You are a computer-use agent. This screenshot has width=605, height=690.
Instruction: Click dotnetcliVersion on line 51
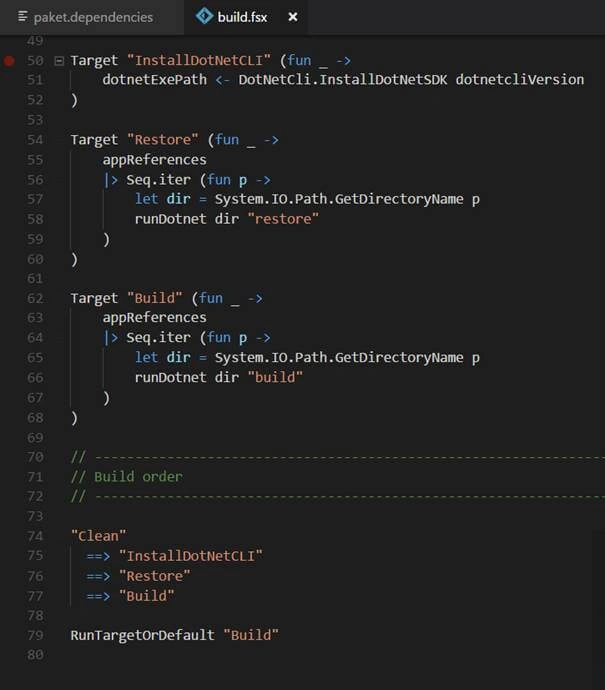click(520, 80)
